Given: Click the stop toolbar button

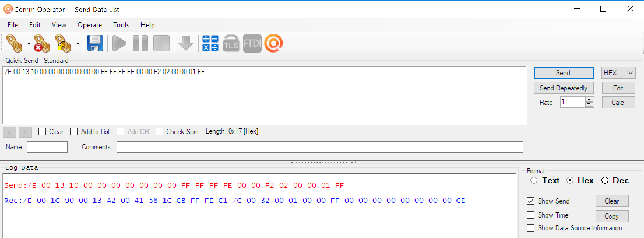Looking at the screenshot, I should click(x=161, y=43).
